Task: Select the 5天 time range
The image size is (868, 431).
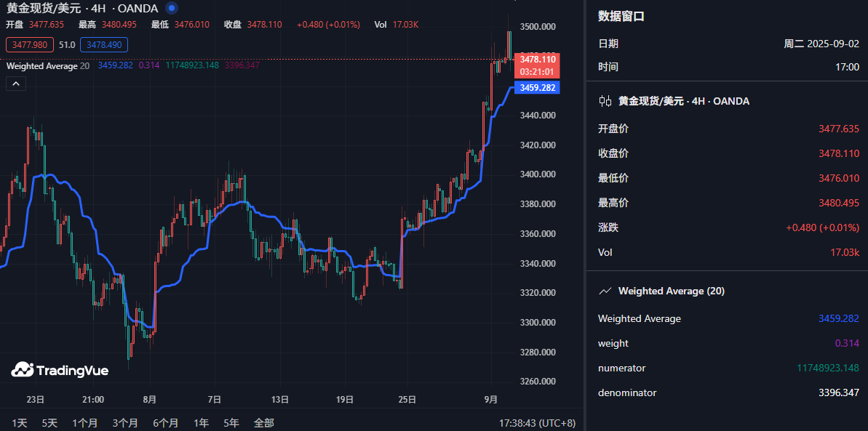Action: coord(49,422)
